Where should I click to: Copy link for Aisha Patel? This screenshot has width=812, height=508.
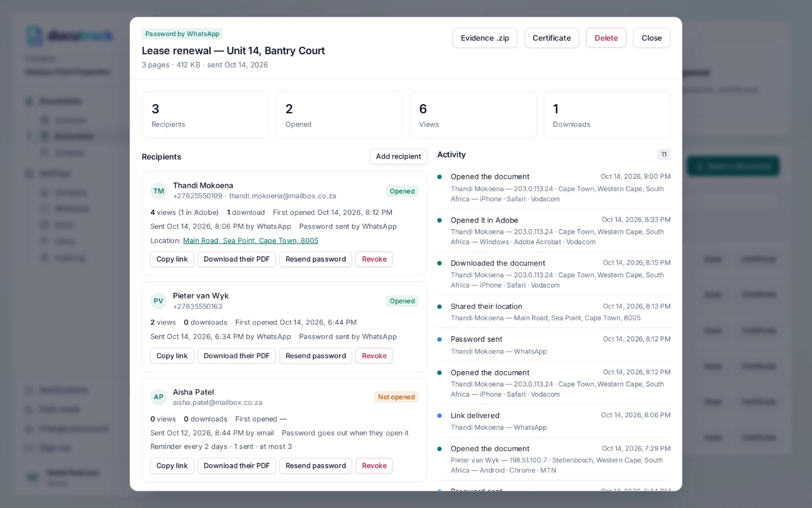[172, 466]
